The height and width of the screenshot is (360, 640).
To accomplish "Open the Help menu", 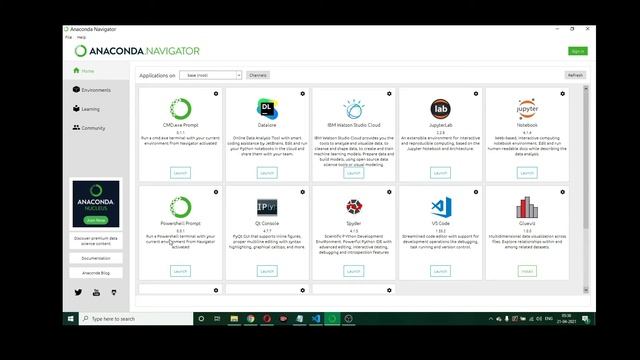I will pos(82,37).
